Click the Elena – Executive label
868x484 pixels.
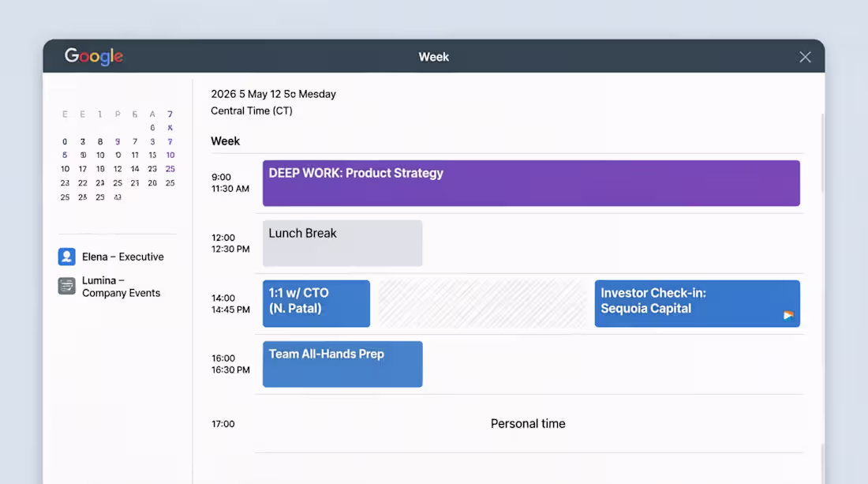123,257
